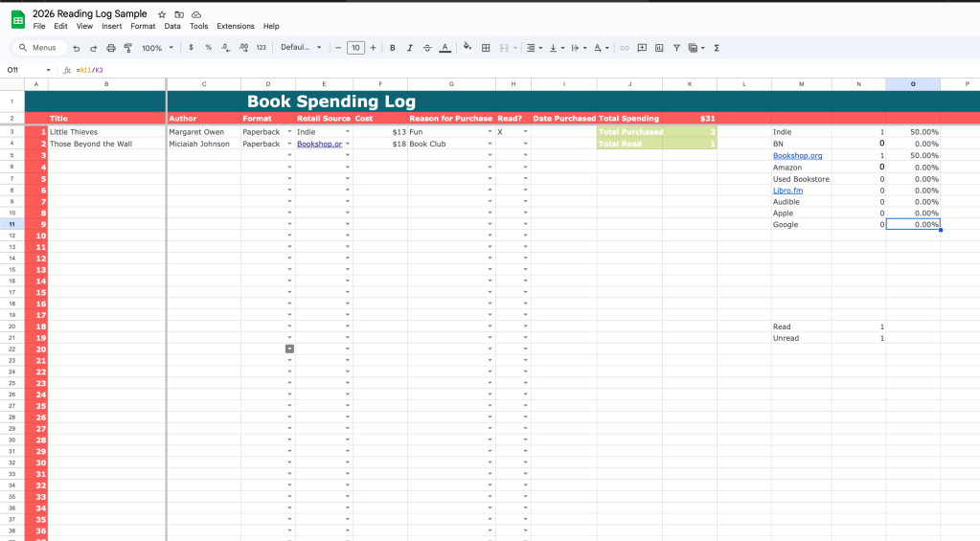This screenshot has width=980, height=541.
Task: Open the borders tool
Action: [x=486, y=48]
